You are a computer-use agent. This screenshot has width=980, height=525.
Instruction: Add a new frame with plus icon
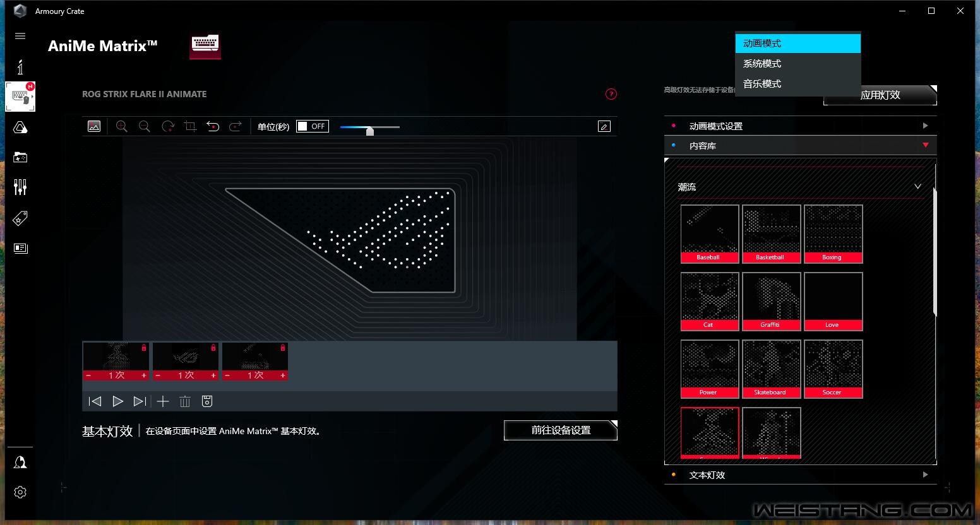point(163,401)
